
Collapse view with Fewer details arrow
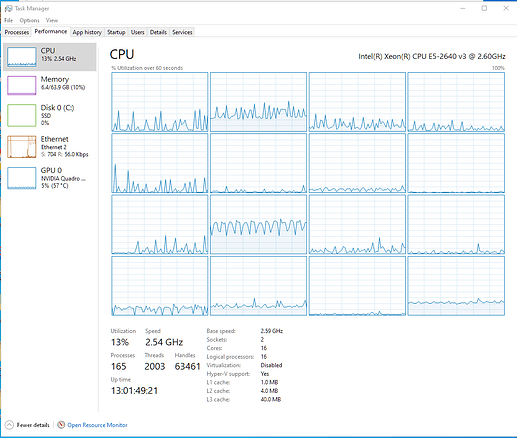click(x=9, y=425)
